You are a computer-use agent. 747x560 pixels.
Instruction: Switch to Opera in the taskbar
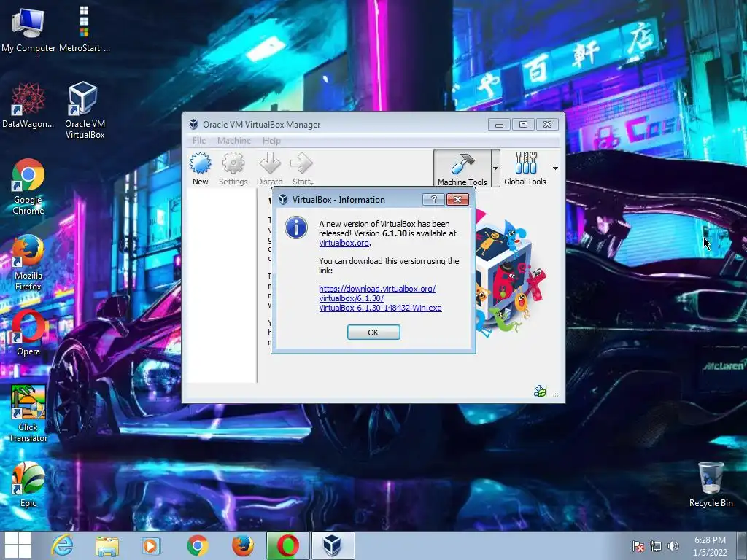pos(287,545)
